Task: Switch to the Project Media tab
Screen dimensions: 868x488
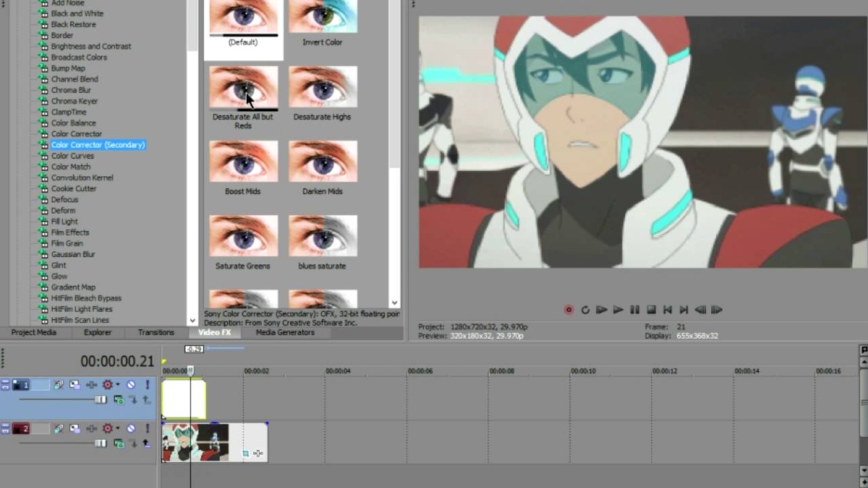Action: [34, 332]
